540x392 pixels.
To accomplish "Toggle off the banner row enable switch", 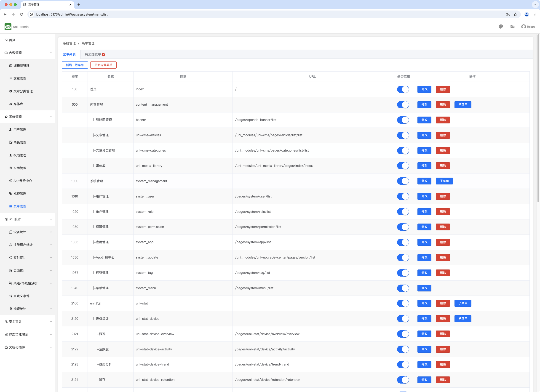I will click(403, 120).
